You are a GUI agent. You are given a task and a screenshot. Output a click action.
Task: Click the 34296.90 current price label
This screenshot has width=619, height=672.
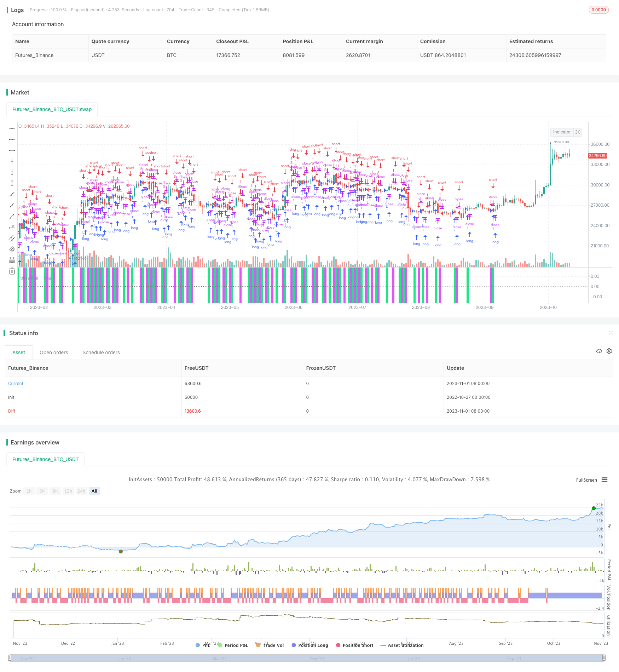[598, 156]
